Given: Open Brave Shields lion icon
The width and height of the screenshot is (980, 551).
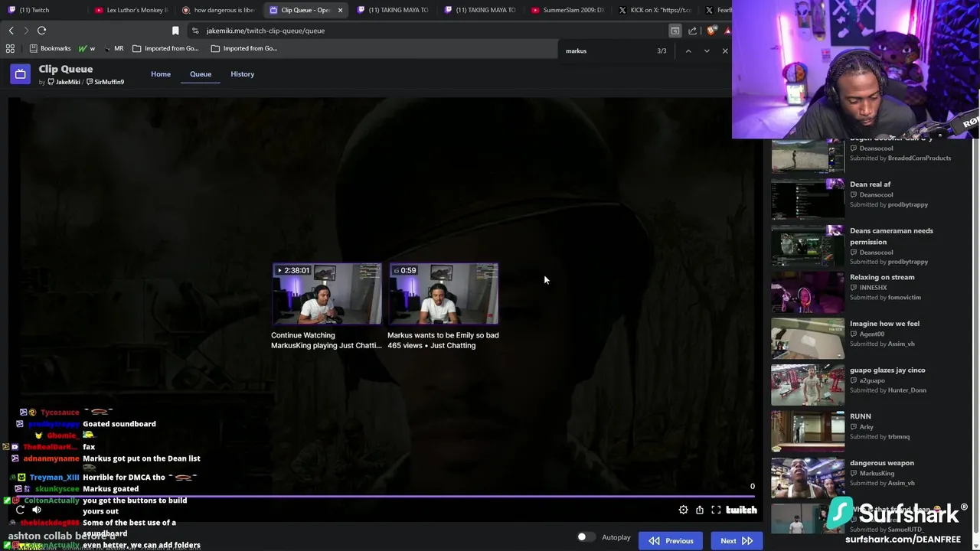Looking at the screenshot, I should [x=711, y=31].
